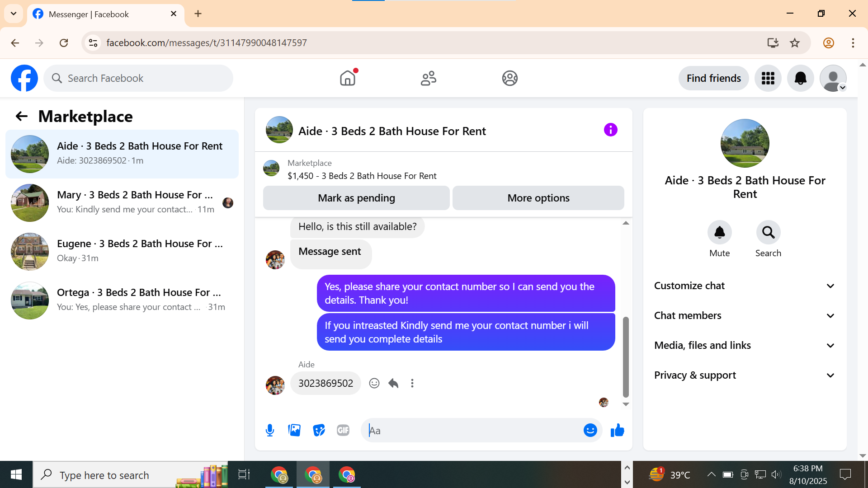Go to Facebook Home tab
This screenshot has height=488, width=868.
coord(348,78)
